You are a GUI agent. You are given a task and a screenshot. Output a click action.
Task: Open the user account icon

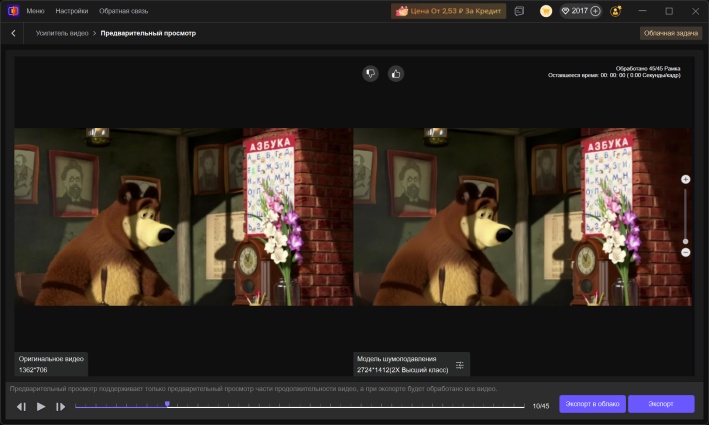click(x=615, y=11)
